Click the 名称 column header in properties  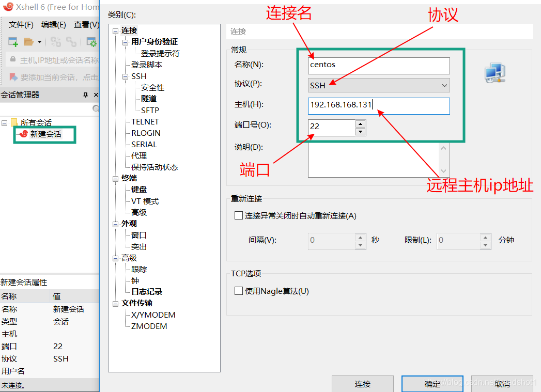(25, 296)
